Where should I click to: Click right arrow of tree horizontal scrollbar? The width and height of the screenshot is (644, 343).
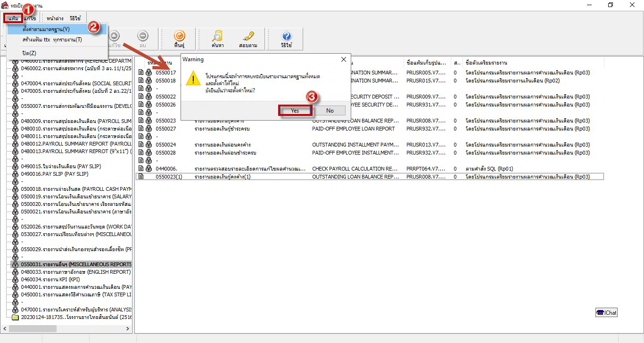(x=129, y=328)
